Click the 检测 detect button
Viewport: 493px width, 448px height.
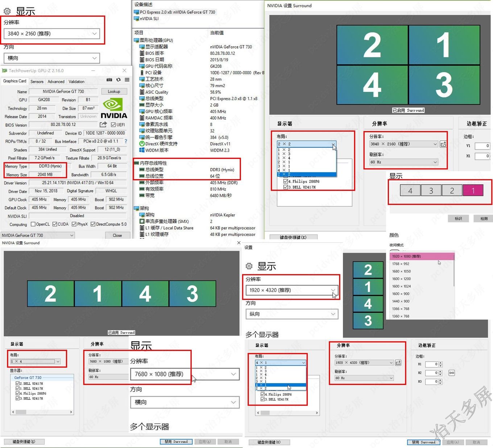[484, 218]
